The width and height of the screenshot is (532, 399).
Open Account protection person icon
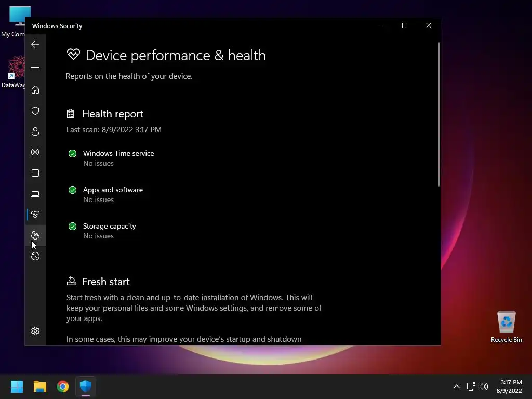(35, 131)
